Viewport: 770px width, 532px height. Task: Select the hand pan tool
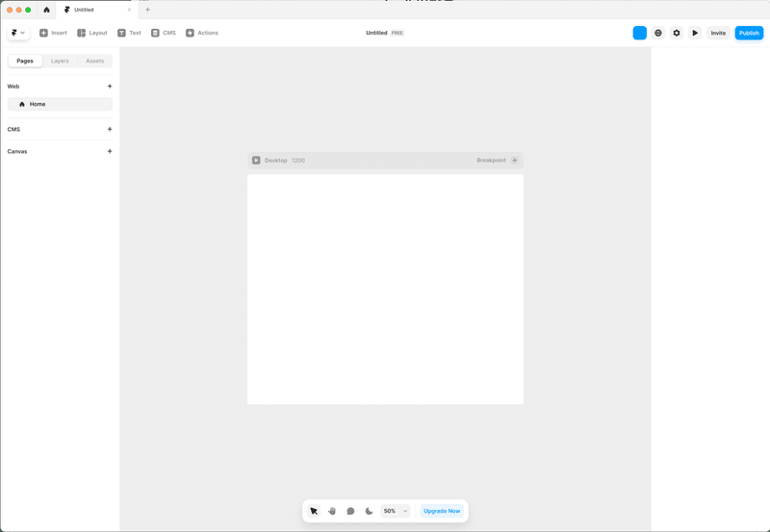pos(332,511)
